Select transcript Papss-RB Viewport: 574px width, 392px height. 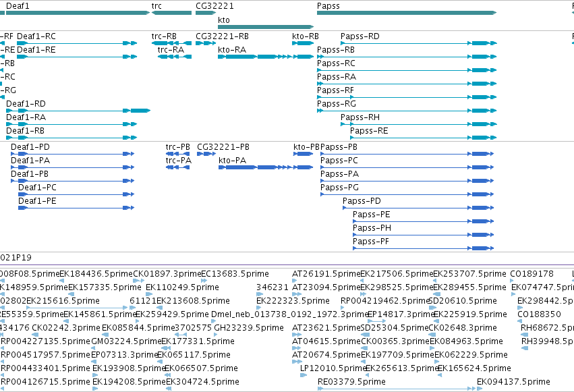point(336,50)
